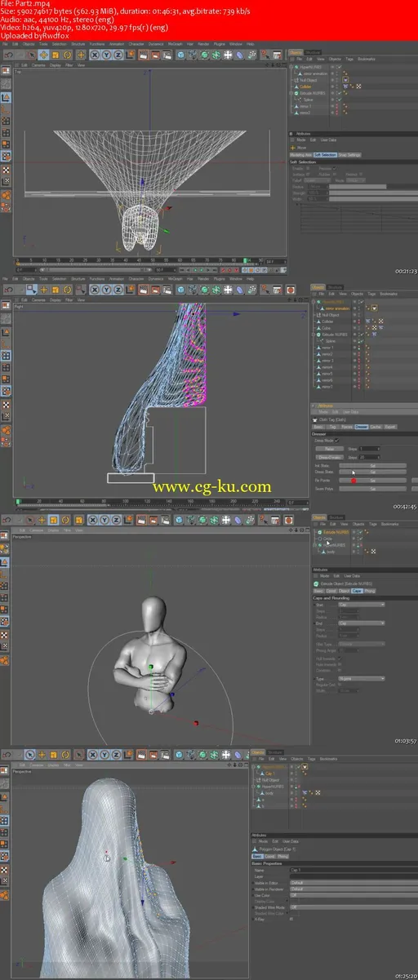Select Move tool in the 00:42:45 frame toolbar

pyautogui.click(x=44, y=289)
